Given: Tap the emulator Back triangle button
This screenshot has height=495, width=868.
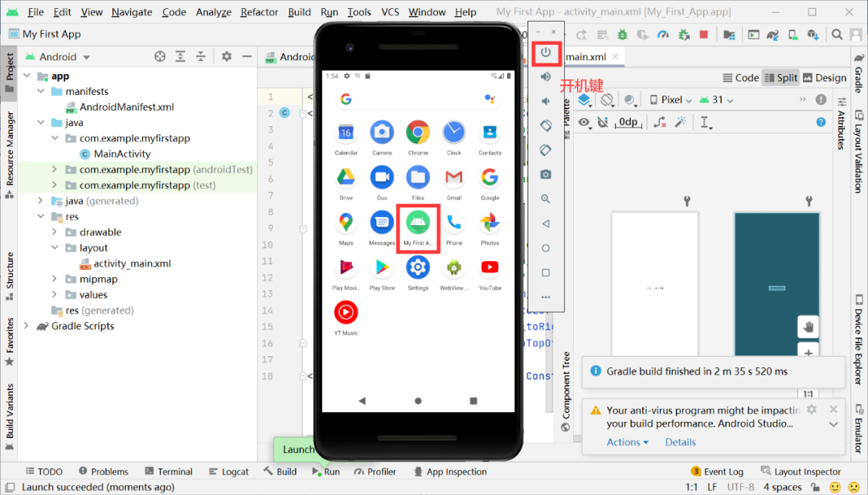Looking at the screenshot, I should click(x=546, y=223).
